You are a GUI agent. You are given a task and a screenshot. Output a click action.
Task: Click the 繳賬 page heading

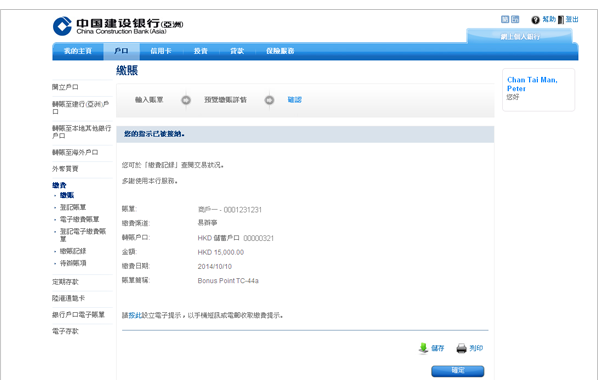(x=127, y=71)
